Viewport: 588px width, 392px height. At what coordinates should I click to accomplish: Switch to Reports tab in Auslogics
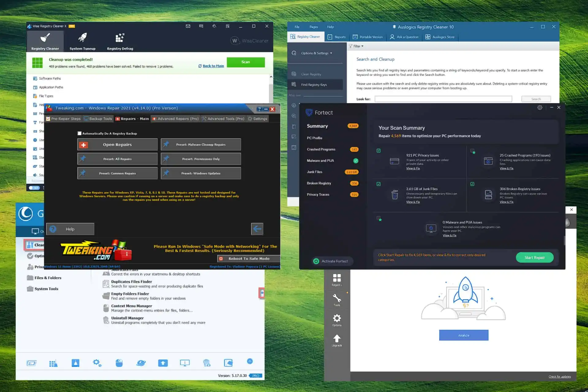337,37
